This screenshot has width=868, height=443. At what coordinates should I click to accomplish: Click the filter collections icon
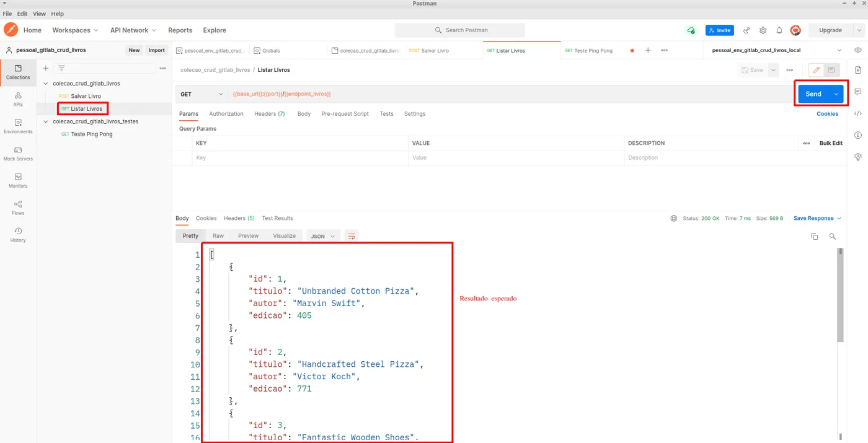[61, 68]
